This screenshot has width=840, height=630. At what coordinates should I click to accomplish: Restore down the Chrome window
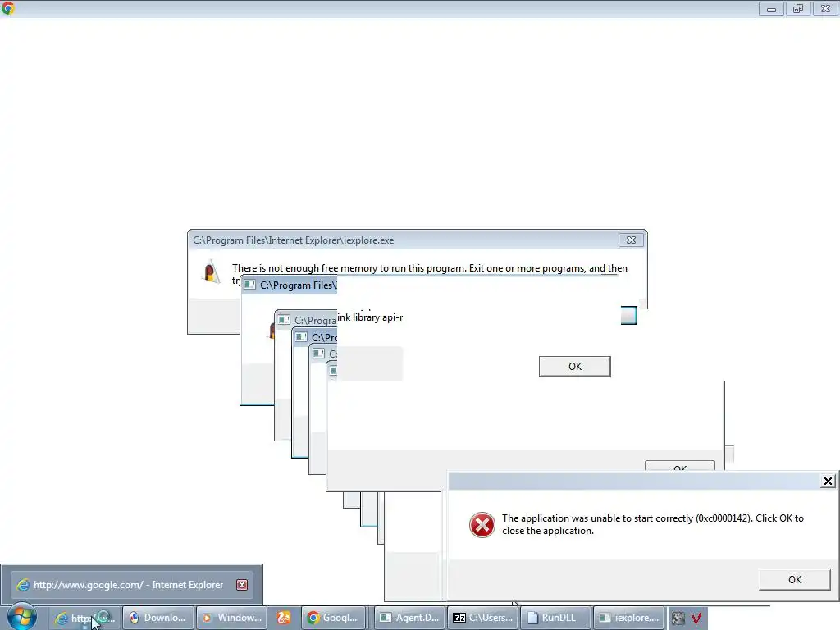click(798, 8)
